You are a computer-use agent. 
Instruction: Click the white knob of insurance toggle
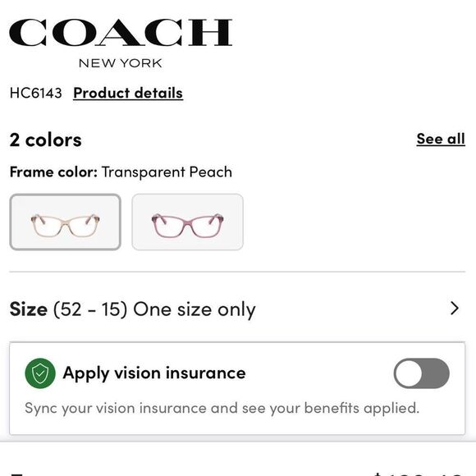409,373
